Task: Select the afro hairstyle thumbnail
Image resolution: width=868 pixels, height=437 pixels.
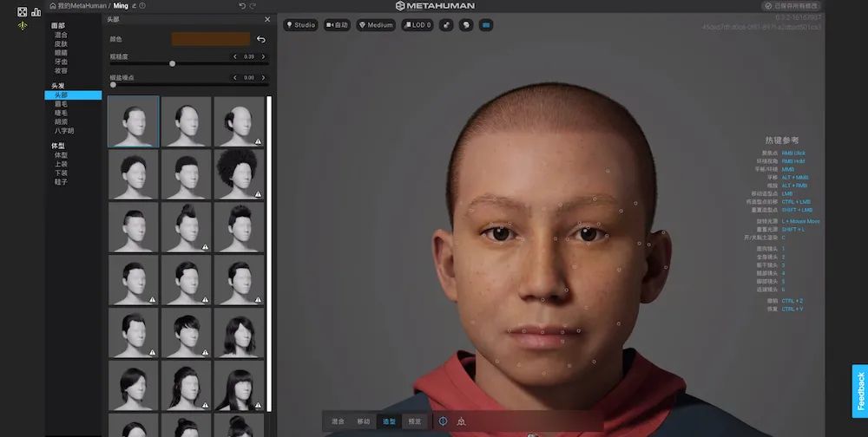Action: click(239, 173)
